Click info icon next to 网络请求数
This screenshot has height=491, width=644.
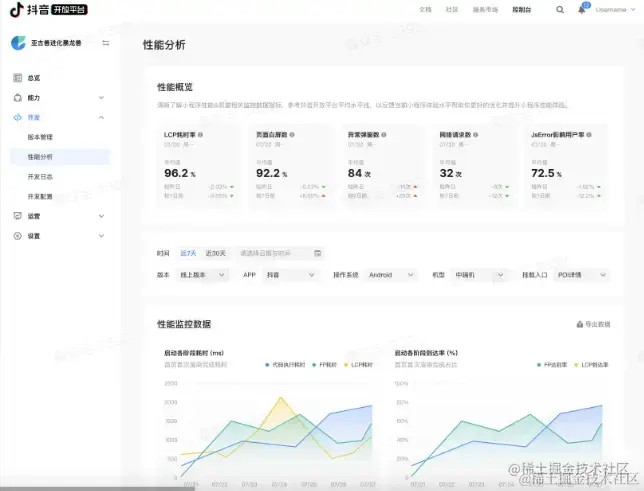pyautogui.click(x=475, y=135)
